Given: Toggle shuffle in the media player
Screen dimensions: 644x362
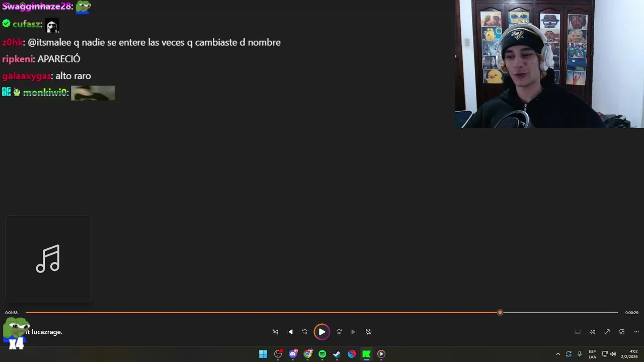Looking at the screenshot, I should (275, 332).
